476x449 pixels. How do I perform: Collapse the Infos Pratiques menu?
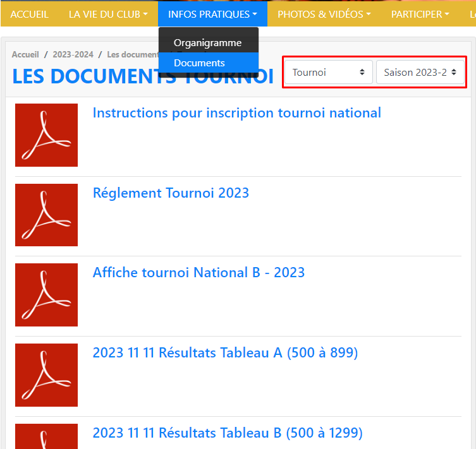212,14
